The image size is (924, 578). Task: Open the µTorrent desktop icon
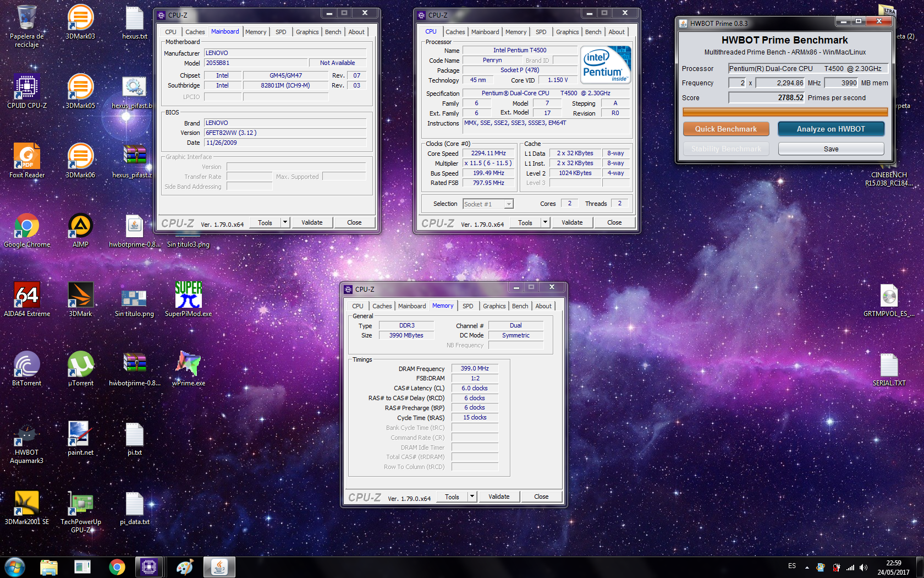click(x=80, y=368)
